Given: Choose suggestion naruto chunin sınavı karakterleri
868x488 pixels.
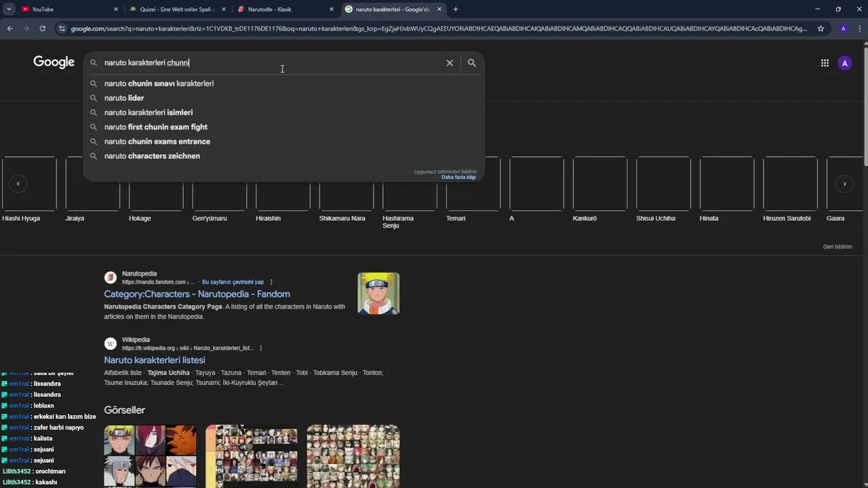Looking at the screenshot, I should coord(283,83).
